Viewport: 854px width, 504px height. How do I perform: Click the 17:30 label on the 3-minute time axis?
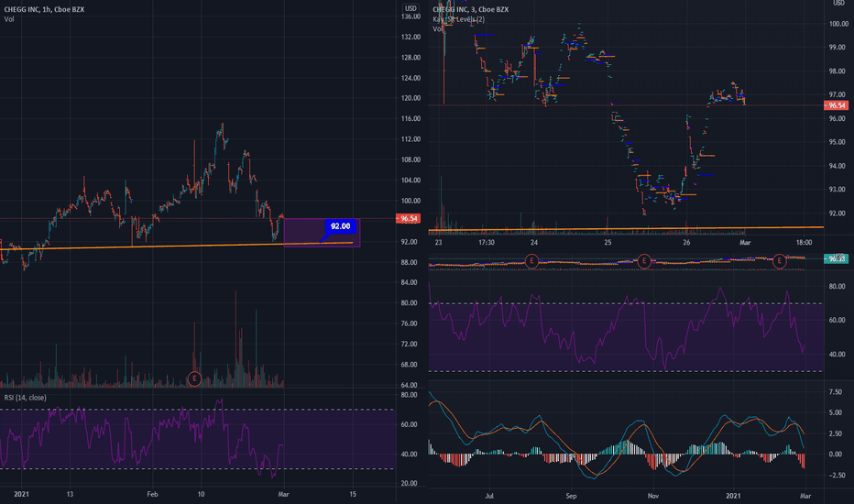click(487, 243)
